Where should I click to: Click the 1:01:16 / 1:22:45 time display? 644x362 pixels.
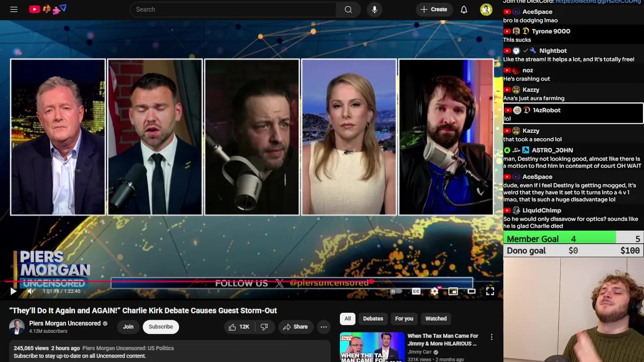point(61,291)
